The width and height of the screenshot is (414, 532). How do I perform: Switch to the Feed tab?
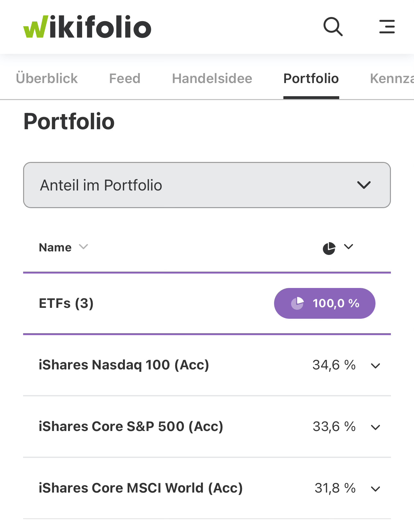tap(125, 79)
